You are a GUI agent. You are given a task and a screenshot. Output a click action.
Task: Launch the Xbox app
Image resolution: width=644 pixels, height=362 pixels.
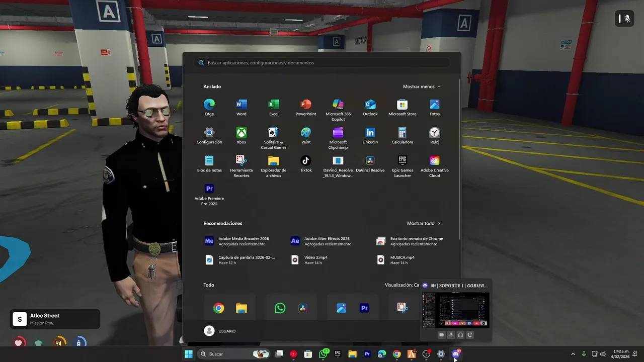242,136
